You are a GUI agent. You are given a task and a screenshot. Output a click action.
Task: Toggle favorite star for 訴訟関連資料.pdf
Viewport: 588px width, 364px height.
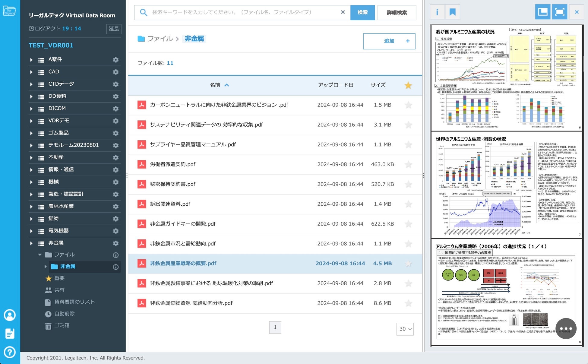point(408,204)
